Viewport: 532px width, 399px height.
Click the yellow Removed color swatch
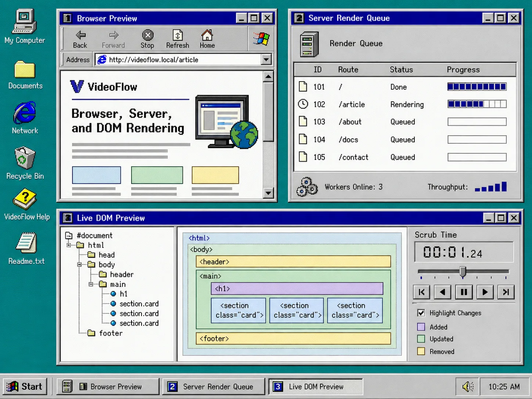421,351
